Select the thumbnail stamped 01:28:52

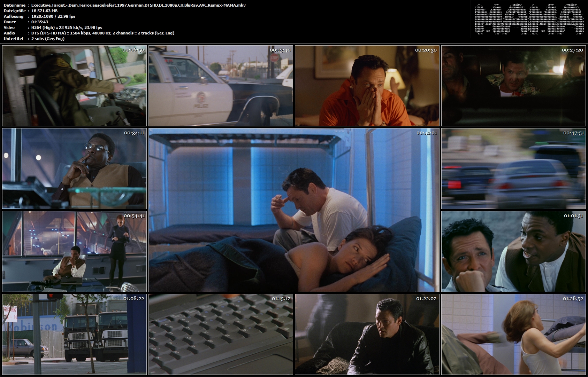click(513, 334)
